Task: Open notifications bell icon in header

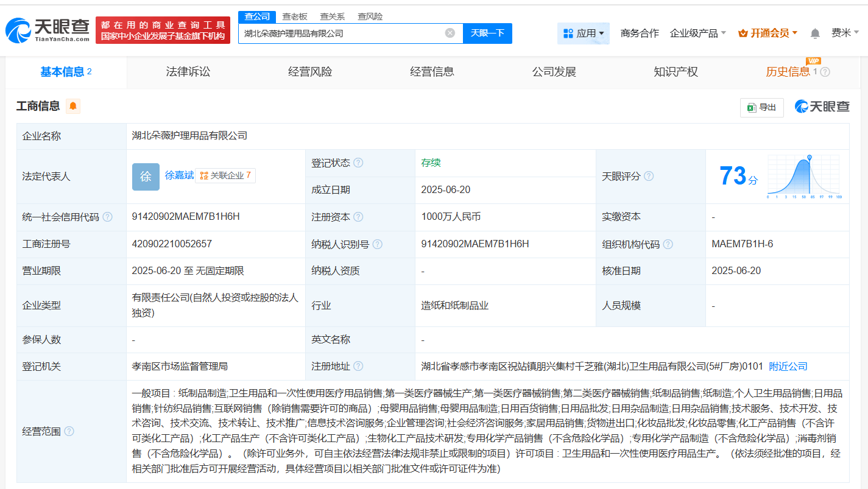Action: [815, 33]
